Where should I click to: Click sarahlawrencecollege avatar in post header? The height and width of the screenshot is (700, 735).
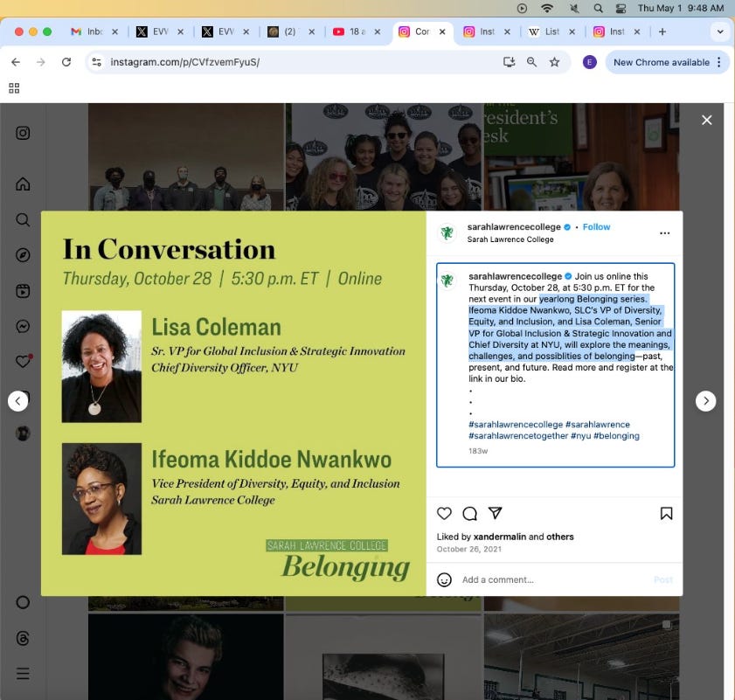pos(447,232)
